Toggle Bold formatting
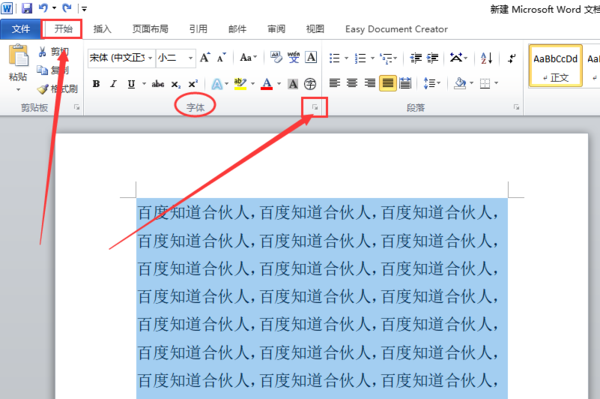This screenshot has height=399, width=600. coord(96,83)
